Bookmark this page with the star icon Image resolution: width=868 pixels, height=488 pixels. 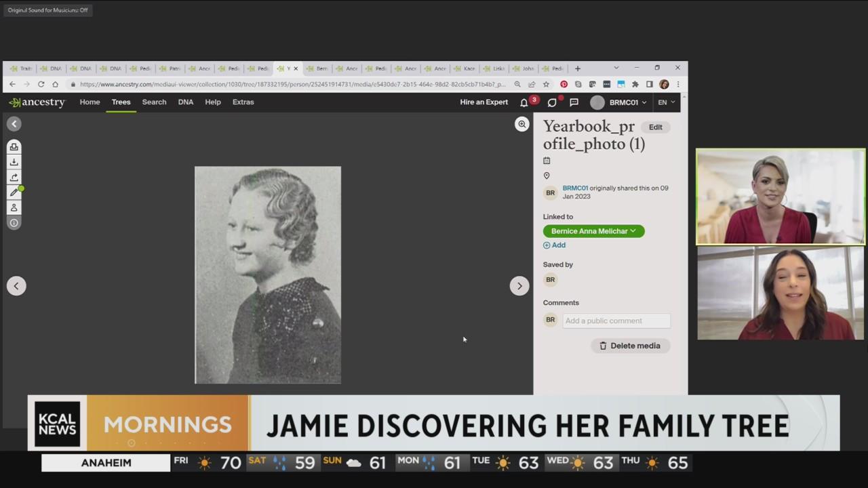[546, 84]
